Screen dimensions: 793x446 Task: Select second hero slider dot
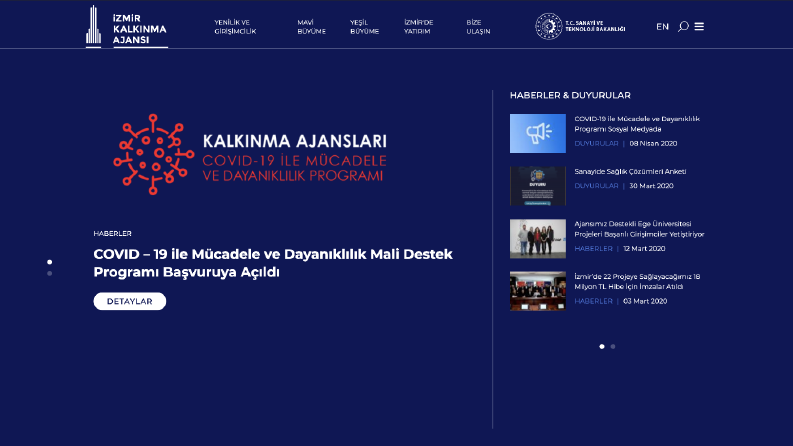[50, 274]
